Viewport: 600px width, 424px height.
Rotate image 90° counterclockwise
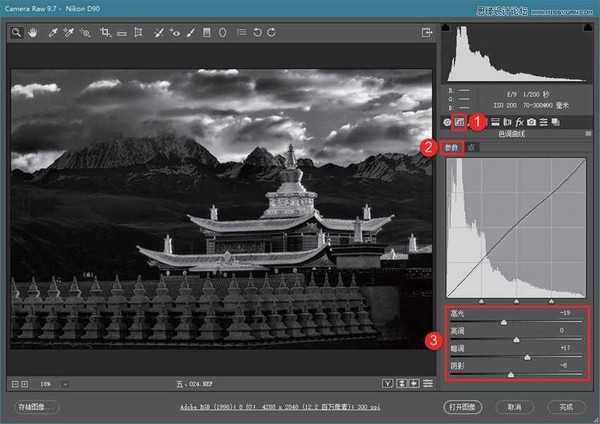257,33
